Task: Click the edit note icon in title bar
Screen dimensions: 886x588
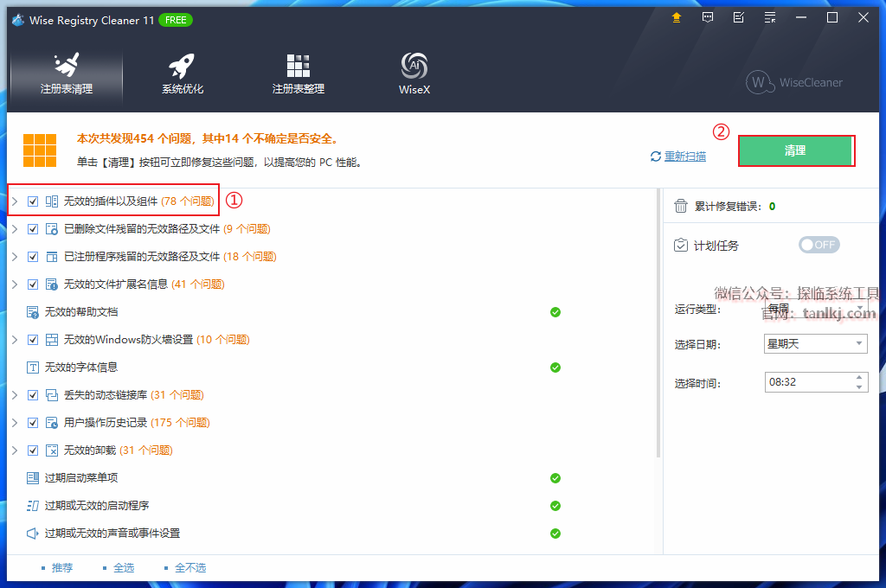Action: (x=739, y=17)
